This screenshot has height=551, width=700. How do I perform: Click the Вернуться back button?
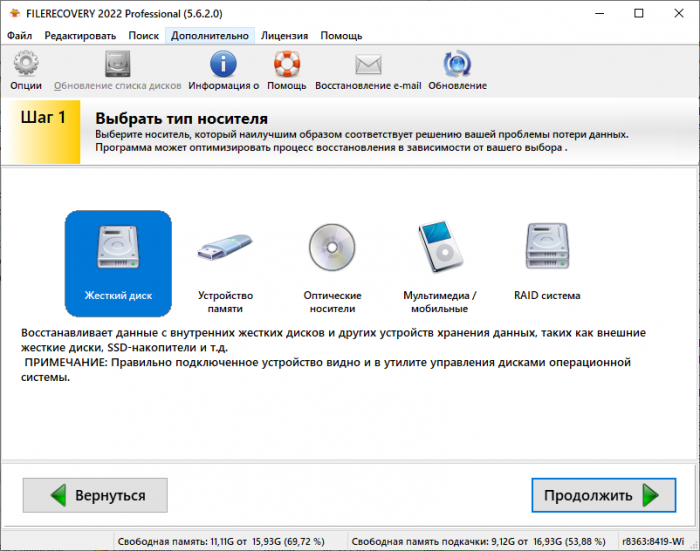pos(95,495)
